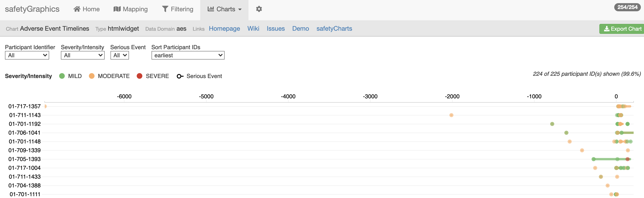
Task: Click the Home house icon
Action: pyautogui.click(x=77, y=9)
